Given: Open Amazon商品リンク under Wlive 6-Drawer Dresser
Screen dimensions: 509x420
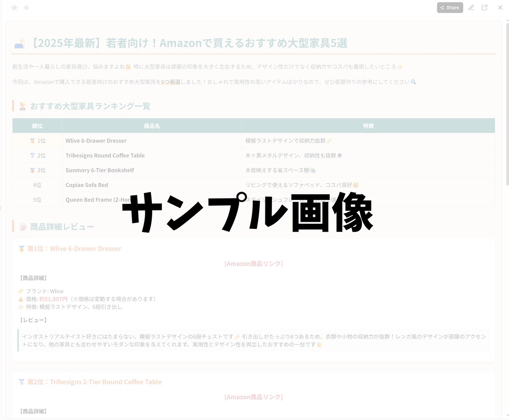Looking at the screenshot, I should pyautogui.click(x=254, y=263).
